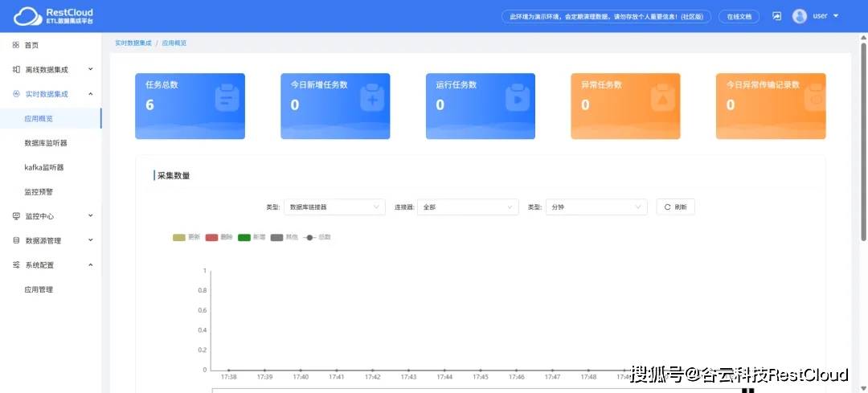Click the RestCloud cloud logo
This screenshot has width=868, height=393.
pyautogui.click(x=27, y=16)
